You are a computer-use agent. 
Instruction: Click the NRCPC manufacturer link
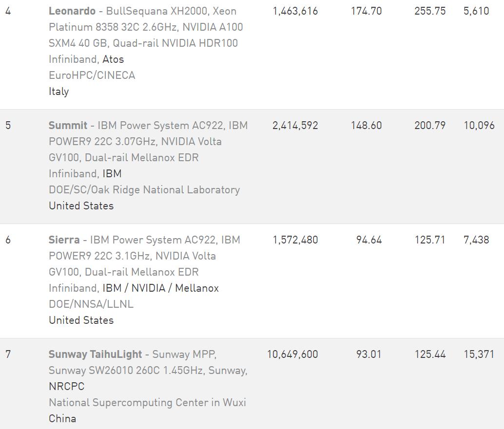[66, 387]
